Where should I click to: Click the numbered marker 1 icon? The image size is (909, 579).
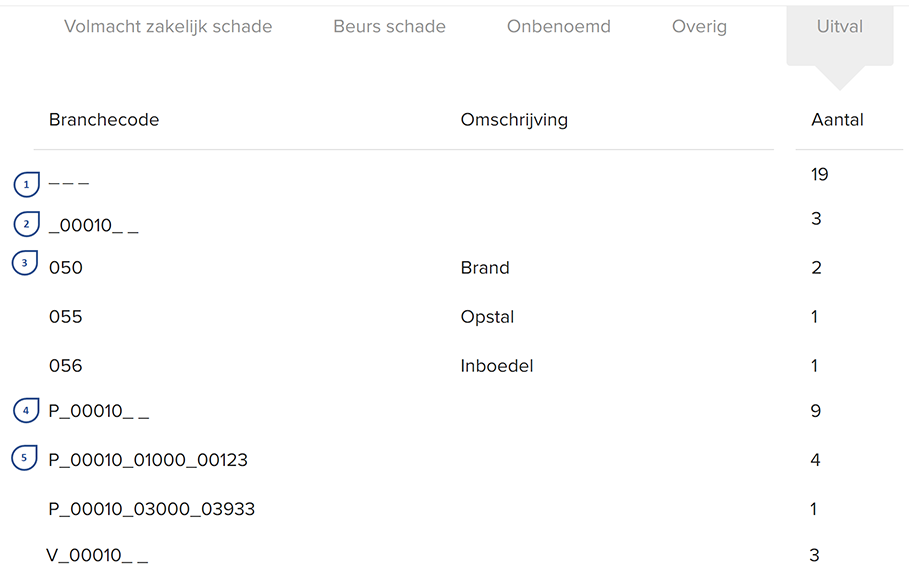(26, 184)
